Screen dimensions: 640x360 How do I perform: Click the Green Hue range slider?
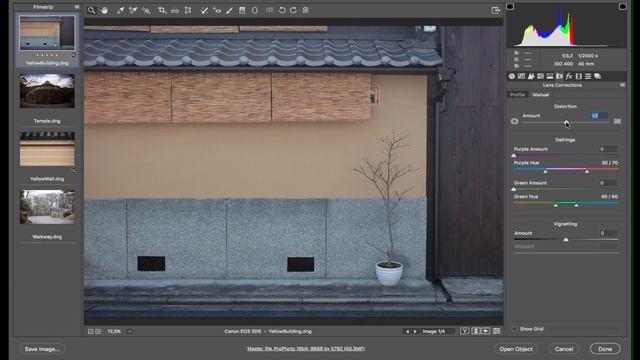(566, 204)
